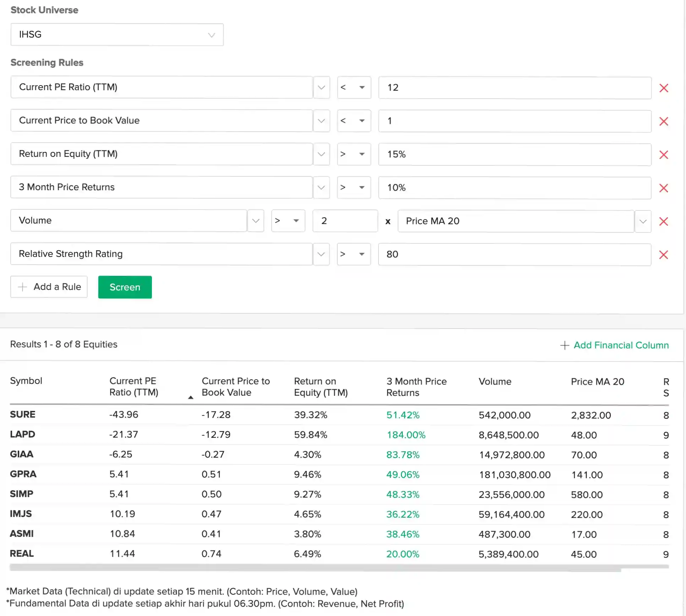This screenshot has width=686, height=616.
Task: Click the green Screen button
Action: (125, 287)
